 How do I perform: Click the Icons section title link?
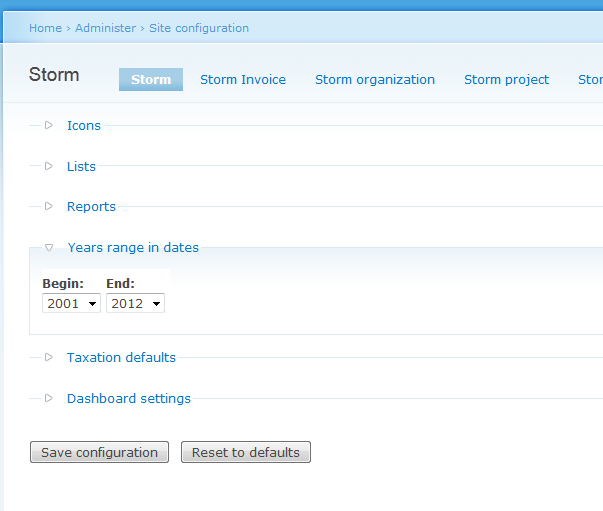[x=84, y=126]
